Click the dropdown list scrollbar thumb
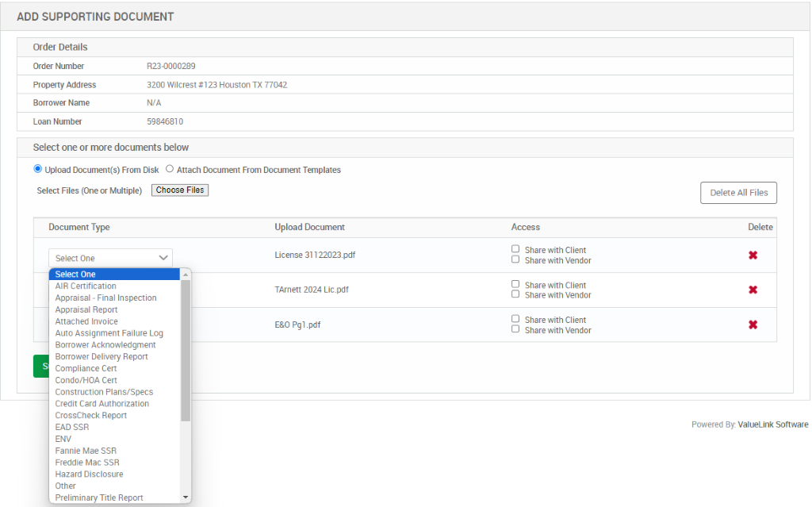This screenshot has width=812, height=507. pos(186,351)
